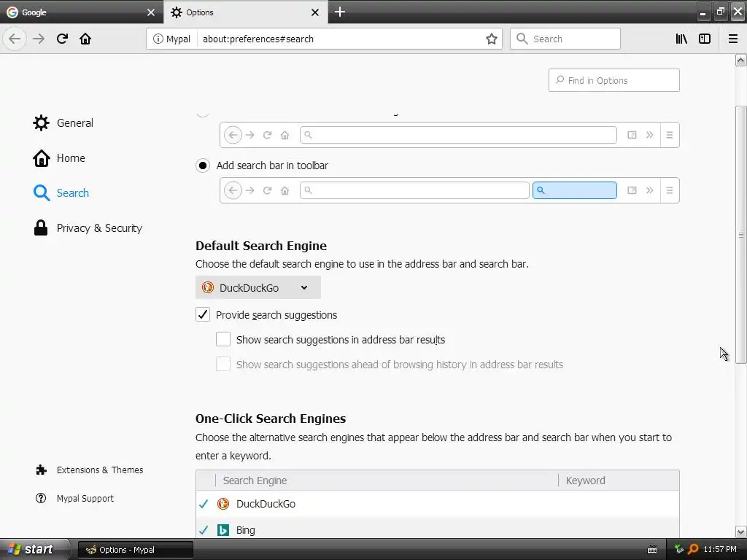The image size is (747, 560).
Task: Click the toolbar Search box
Action: (x=565, y=39)
